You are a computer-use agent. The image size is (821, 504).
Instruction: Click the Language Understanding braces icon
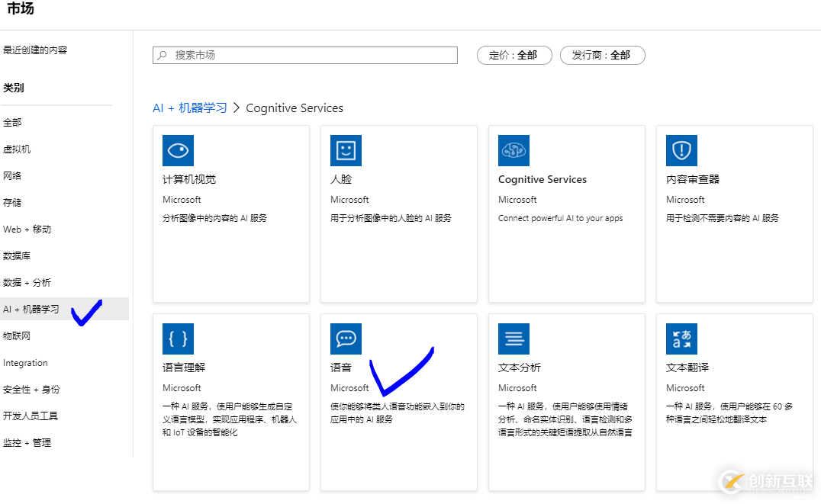[178, 339]
